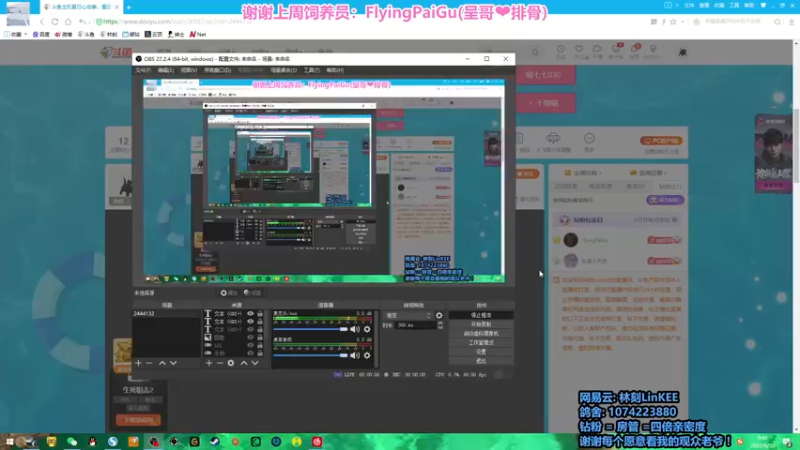
Task: Mute the first mixer audio track speaker
Action: click(x=355, y=329)
